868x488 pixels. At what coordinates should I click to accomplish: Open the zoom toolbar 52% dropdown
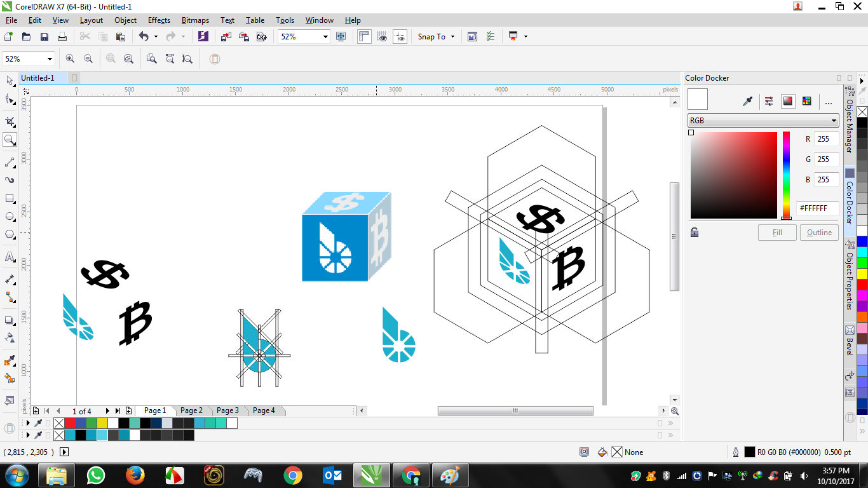pyautogui.click(x=50, y=59)
